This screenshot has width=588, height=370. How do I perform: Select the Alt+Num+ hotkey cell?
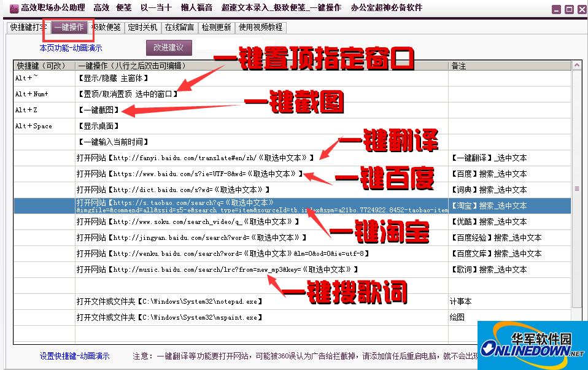tap(44, 94)
